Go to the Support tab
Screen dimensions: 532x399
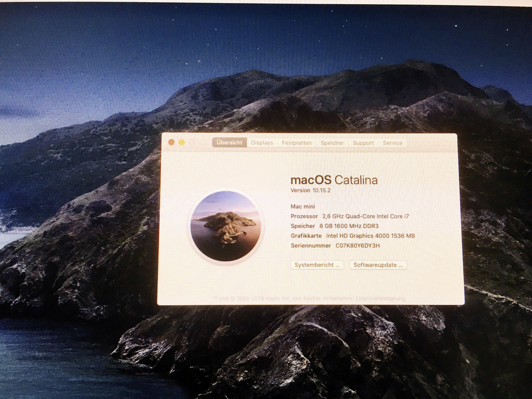point(363,143)
